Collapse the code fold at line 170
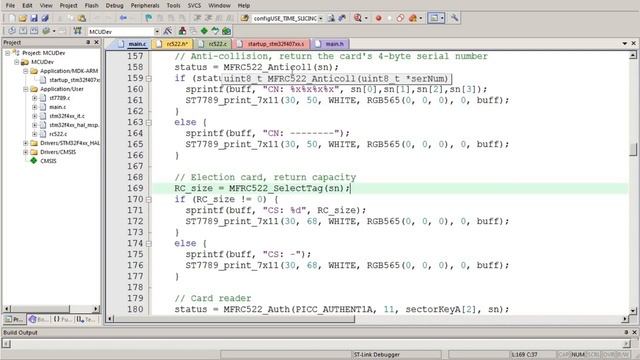This screenshot has height=360, width=640. [149, 200]
